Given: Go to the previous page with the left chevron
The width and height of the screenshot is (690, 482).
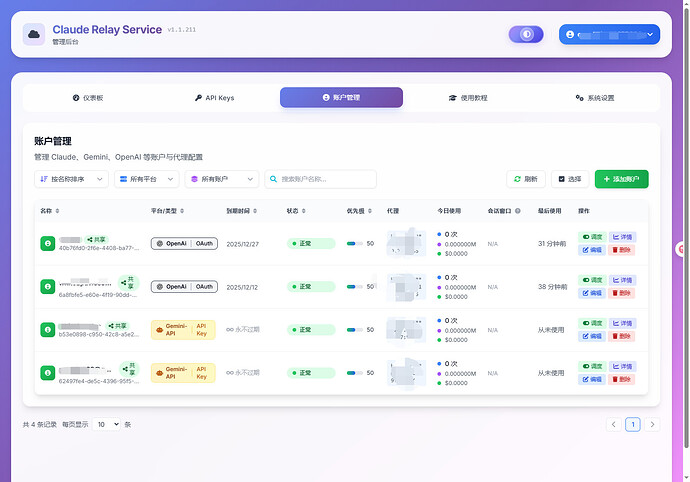Looking at the screenshot, I should click(613, 424).
